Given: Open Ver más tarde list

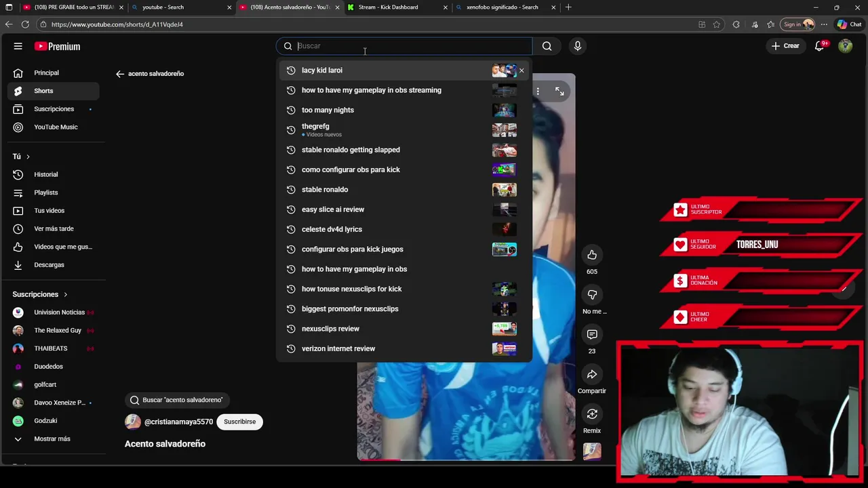Looking at the screenshot, I should point(53,228).
